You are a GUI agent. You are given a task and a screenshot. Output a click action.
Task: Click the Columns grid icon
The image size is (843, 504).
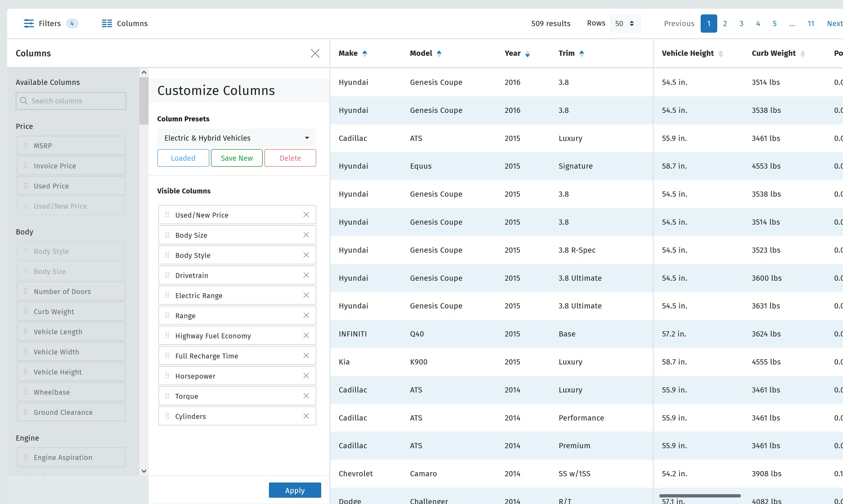click(107, 23)
